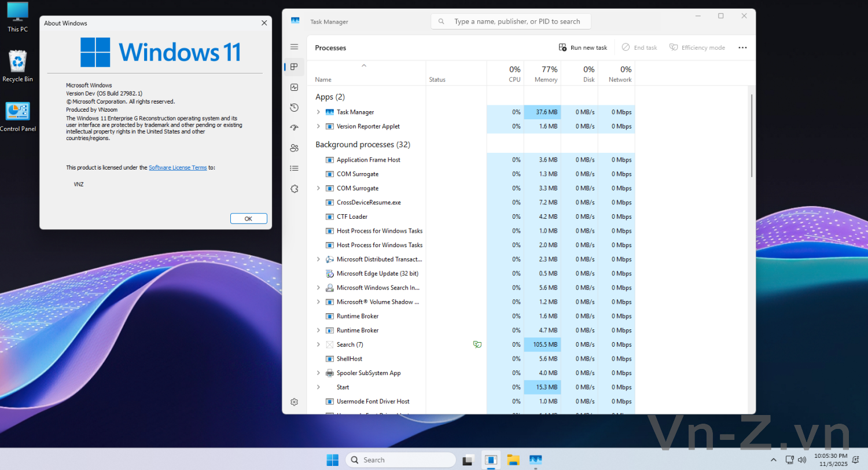Image resolution: width=868 pixels, height=470 pixels.
Task: Open App history in sidebar
Action: coord(294,108)
